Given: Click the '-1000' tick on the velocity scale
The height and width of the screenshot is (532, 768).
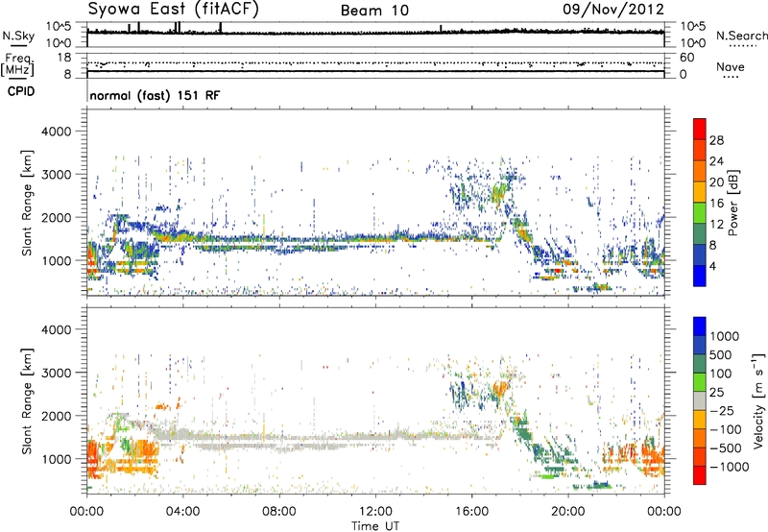Looking at the screenshot, I should pos(729,467).
